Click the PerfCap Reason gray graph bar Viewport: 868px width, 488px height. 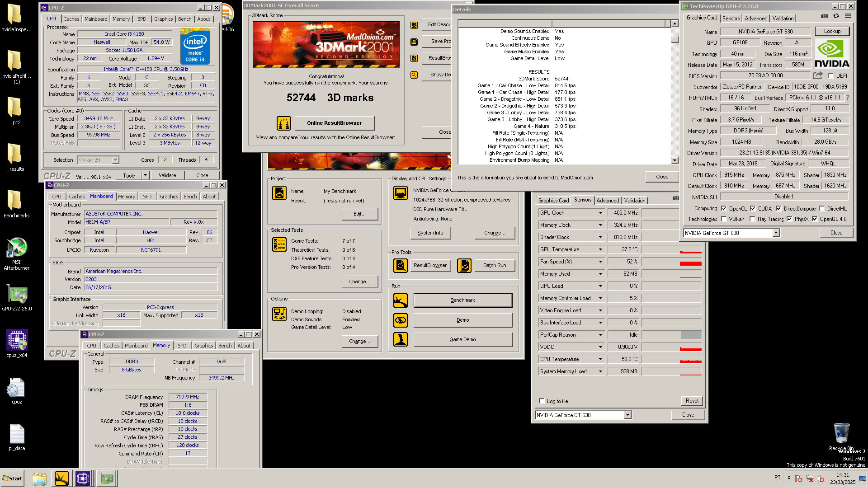point(691,335)
